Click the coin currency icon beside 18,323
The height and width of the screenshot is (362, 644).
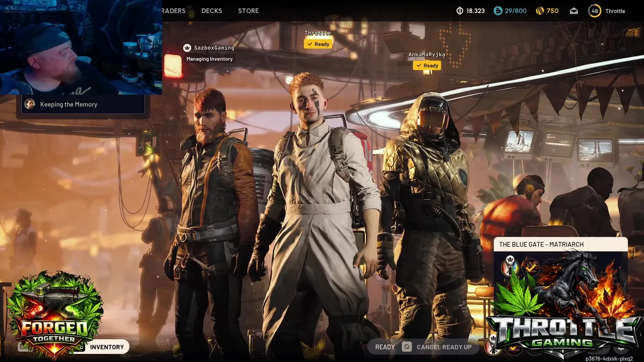(459, 11)
